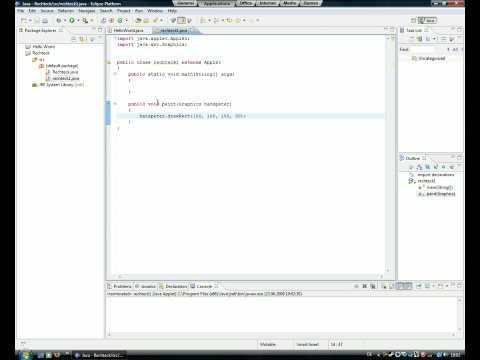This screenshot has height=360, width=480.
Task: Open the Run menu
Action: 139,11
